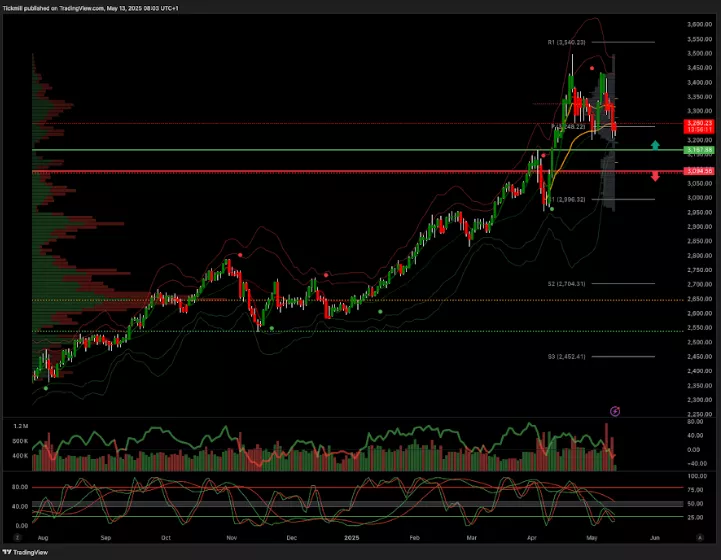Click the Nov label on time axis

(231, 537)
